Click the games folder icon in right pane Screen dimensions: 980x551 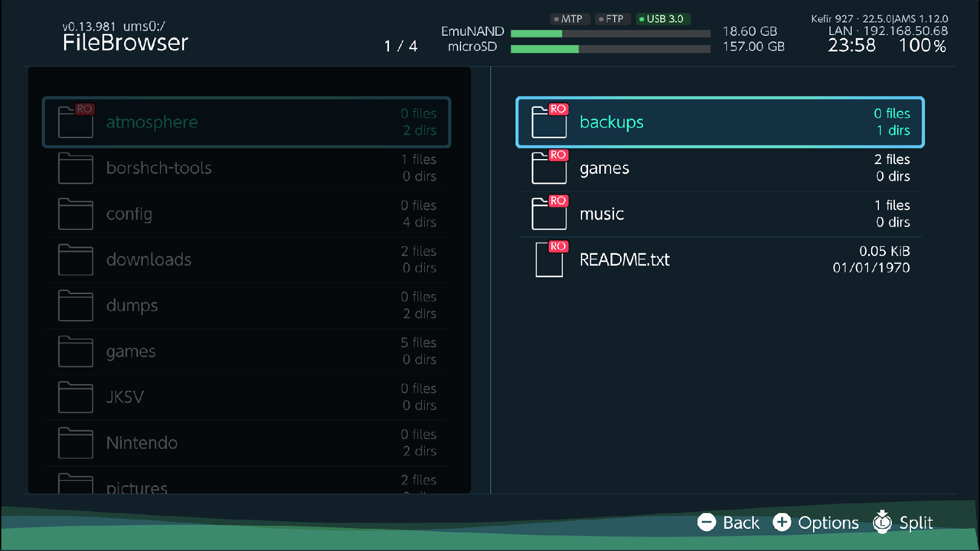point(549,168)
